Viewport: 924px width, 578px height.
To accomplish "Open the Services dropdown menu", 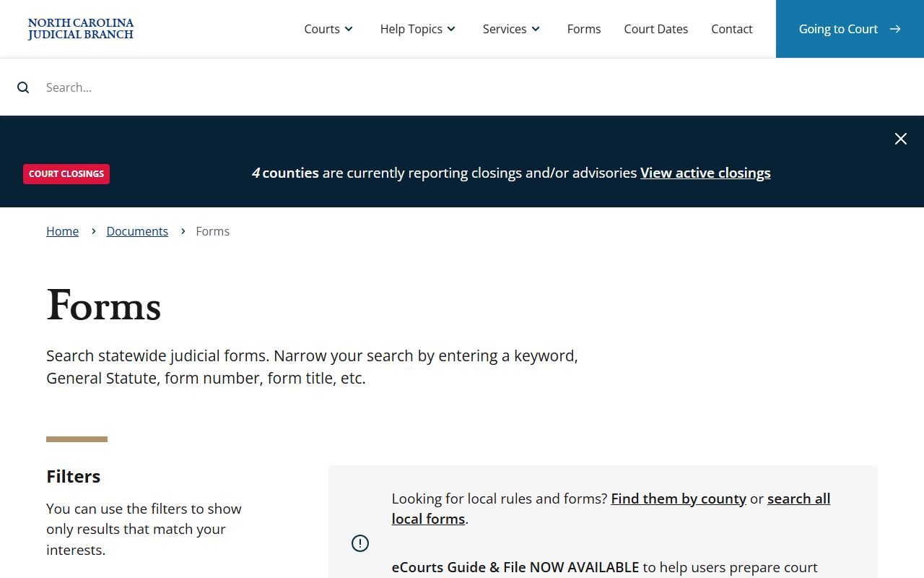I will [x=511, y=29].
